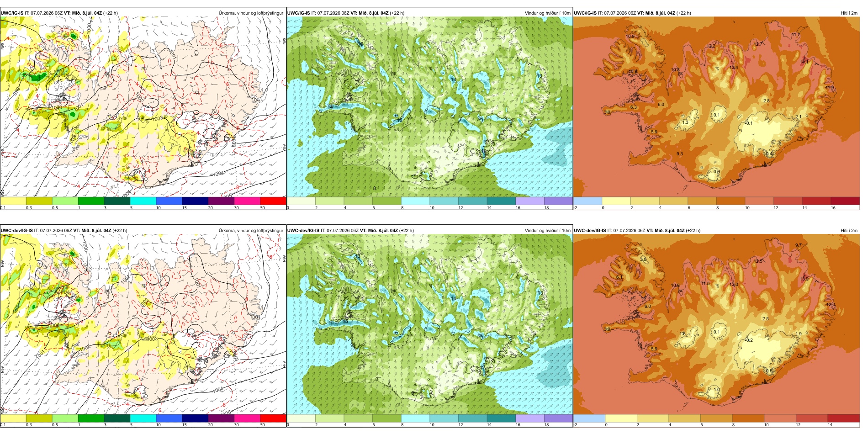Click the pale yellow 0–2 swatch in top temperature legend
Viewport: 868px width, 434px height.
click(x=616, y=201)
